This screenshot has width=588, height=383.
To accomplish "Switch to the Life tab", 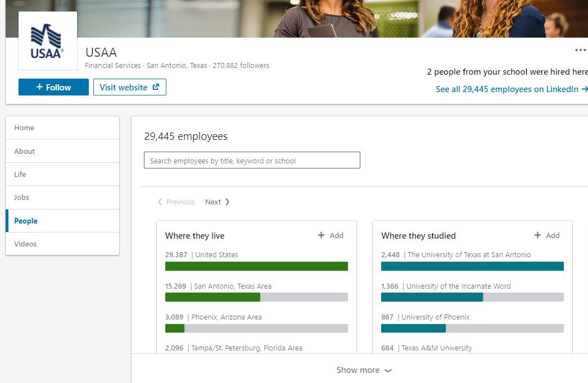I will (x=62, y=174).
